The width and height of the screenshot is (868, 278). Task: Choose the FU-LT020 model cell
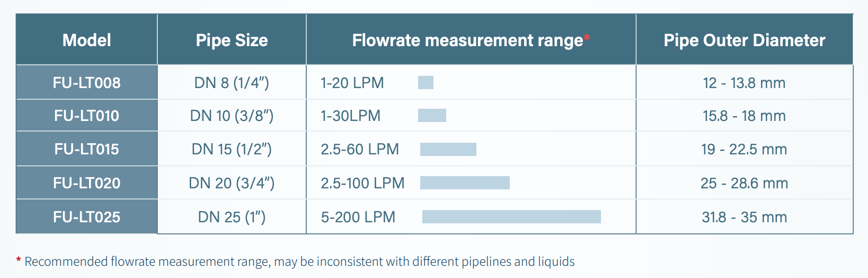point(87,183)
